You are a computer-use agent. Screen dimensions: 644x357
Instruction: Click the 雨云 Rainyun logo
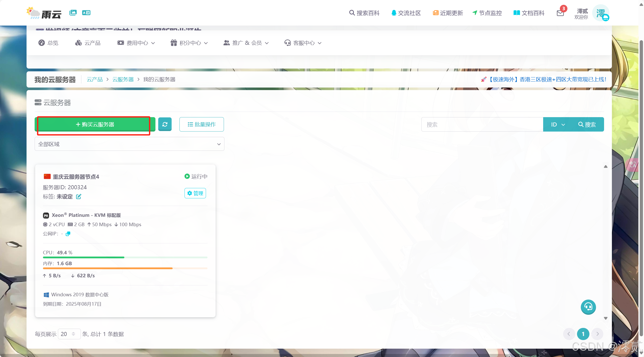pyautogui.click(x=44, y=13)
